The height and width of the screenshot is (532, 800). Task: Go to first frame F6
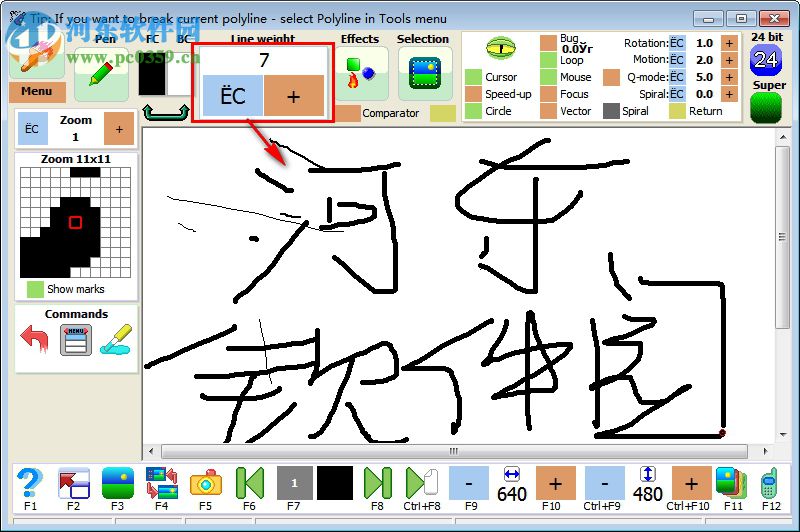(250, 483)
